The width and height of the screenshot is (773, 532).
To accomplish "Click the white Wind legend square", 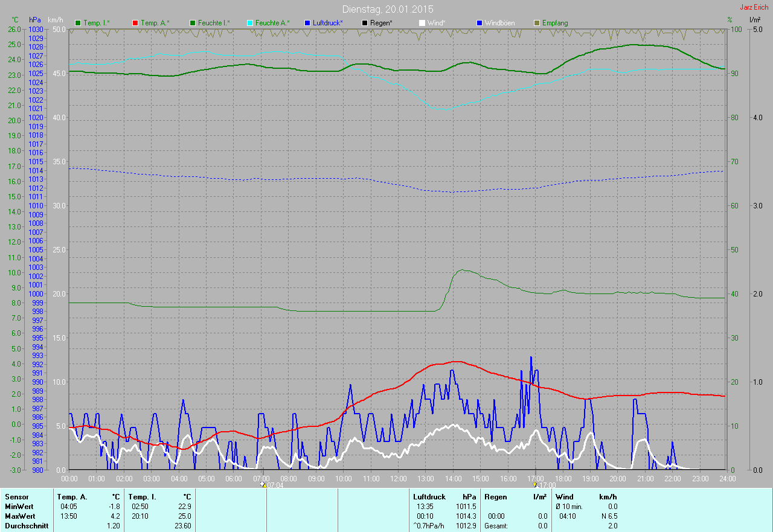I will [x=422, y=23].
